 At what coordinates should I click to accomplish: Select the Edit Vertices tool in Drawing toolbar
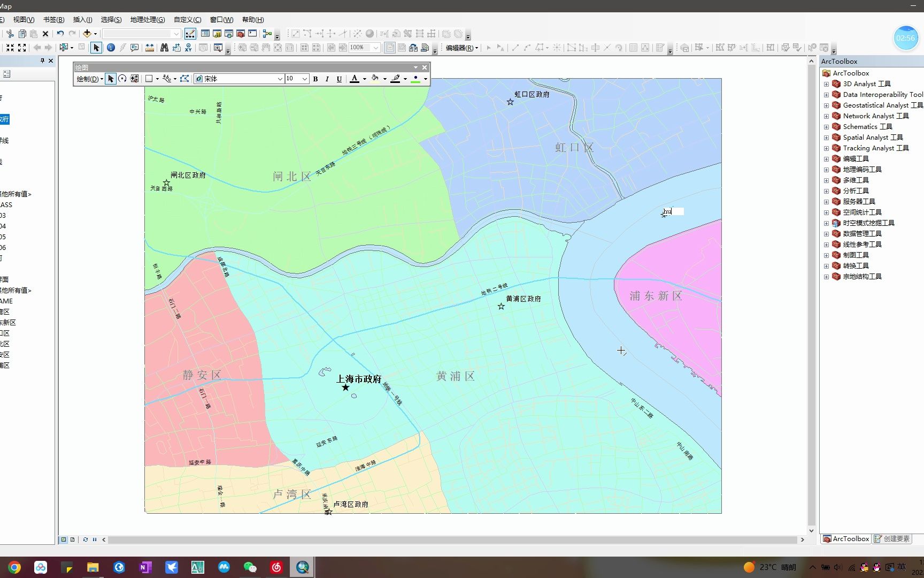(x=184, y=79)
